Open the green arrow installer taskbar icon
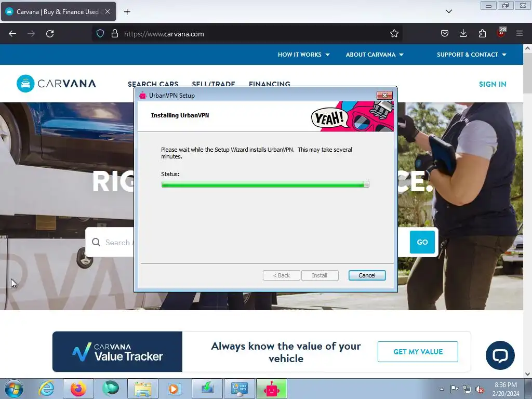The height and width of the screenshot is (399, 532). (x=207, y=389)
